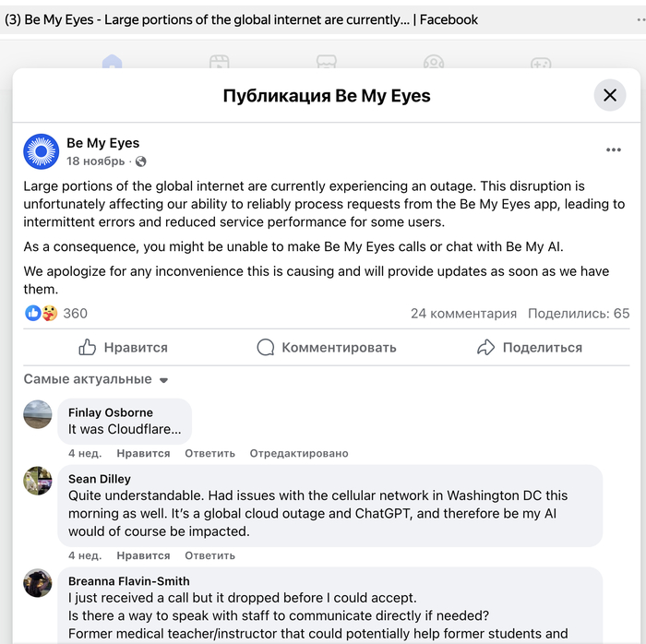Click Breanna Flavin-Smith's avatar

pos(38,583)
